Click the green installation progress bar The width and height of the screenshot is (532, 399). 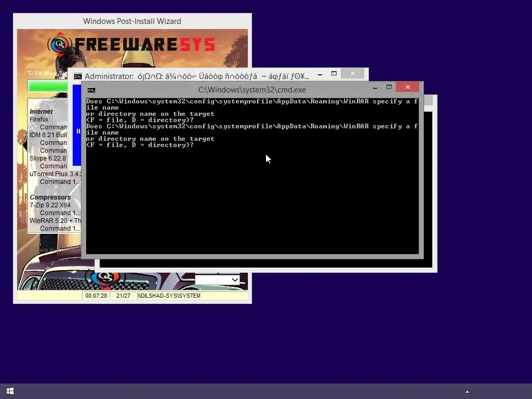[x=48, y=86]
